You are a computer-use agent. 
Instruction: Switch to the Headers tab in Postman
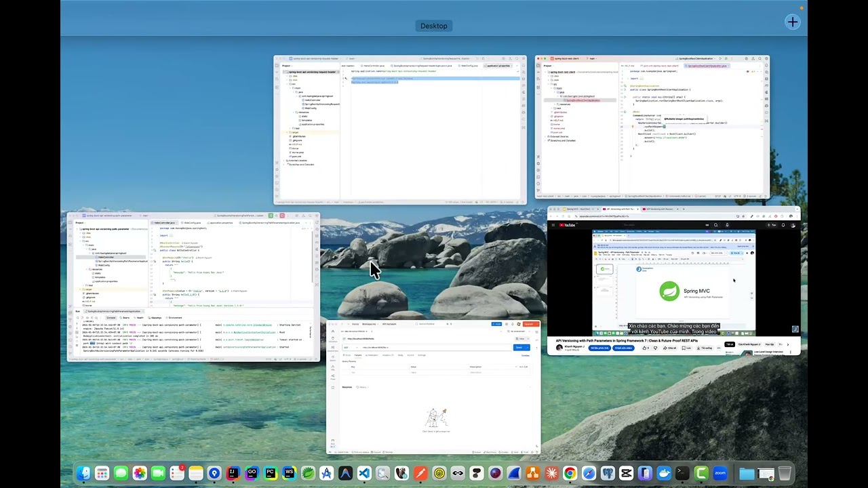click(388, 355)
